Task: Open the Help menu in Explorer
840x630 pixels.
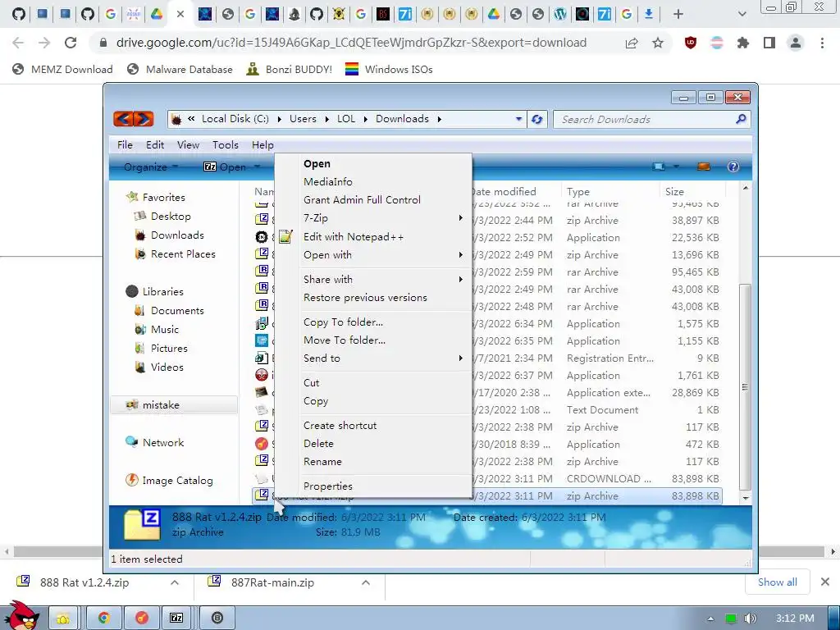Action: (262, 144)
